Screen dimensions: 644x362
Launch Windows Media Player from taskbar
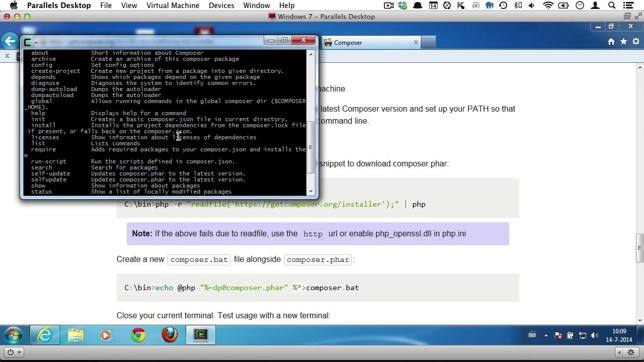tap(106, 335)
